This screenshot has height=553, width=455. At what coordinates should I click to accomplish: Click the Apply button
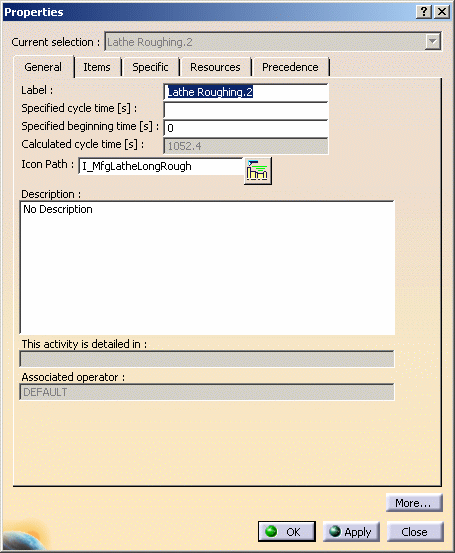(x=351, y=531)
